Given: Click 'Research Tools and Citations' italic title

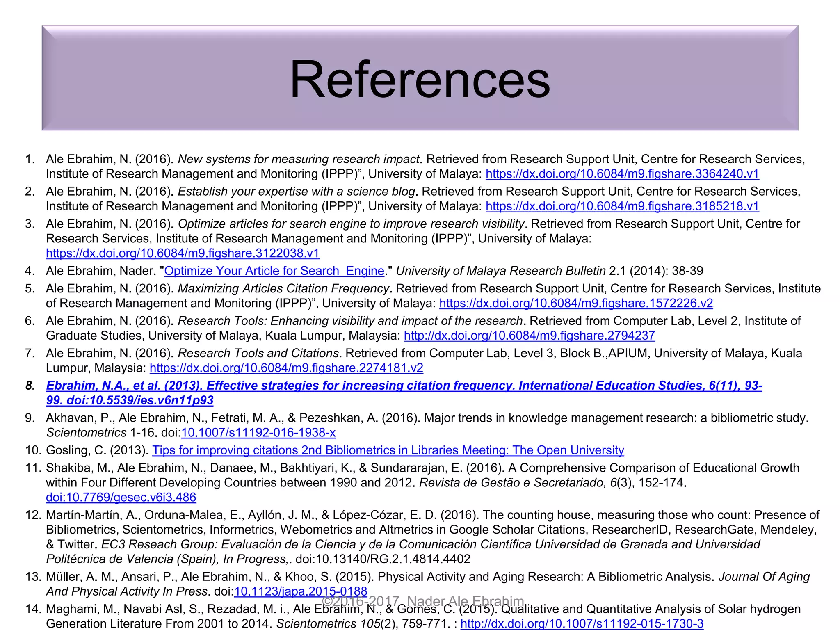Looking at the screenshot, I should [258, 353].
